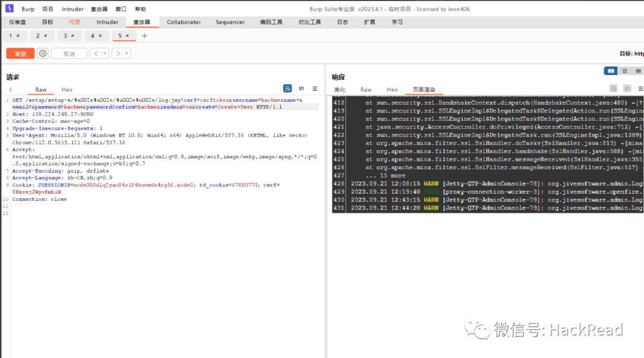This screenshot has height=358, width=644.
Task: Switch to Repeater tab 2
Action: point(38,36)
